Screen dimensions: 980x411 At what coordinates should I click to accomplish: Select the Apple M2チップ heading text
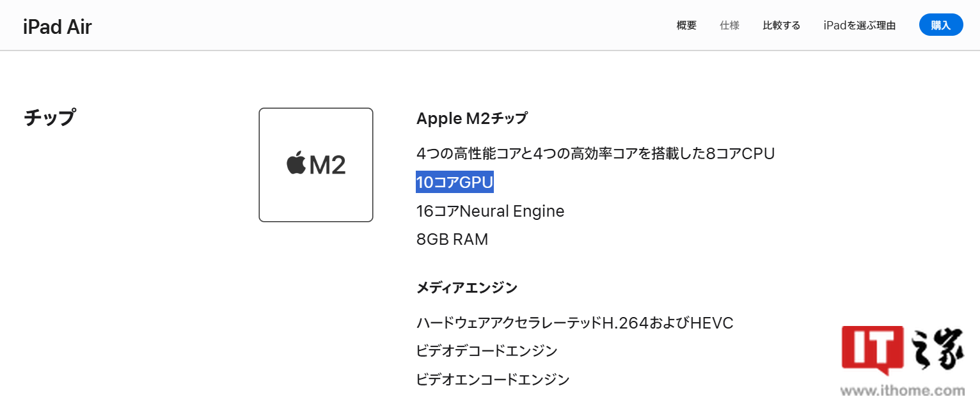pos(471,118)
